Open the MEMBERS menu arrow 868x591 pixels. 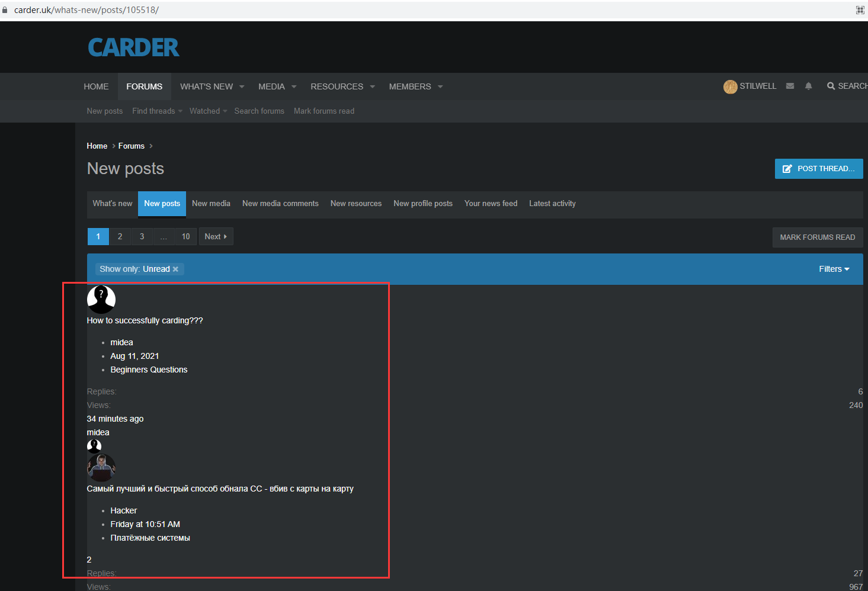coord(440,87)
